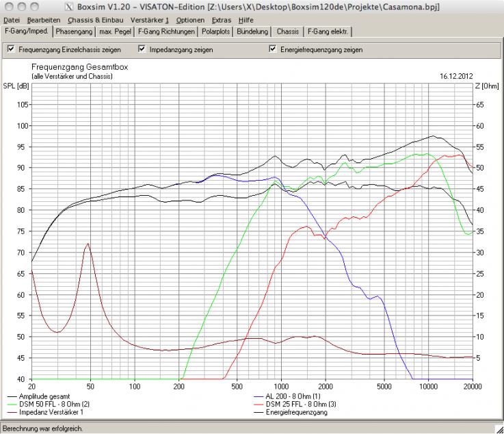
Task: Go to the Bündelung tab
Action: point(252,31)
